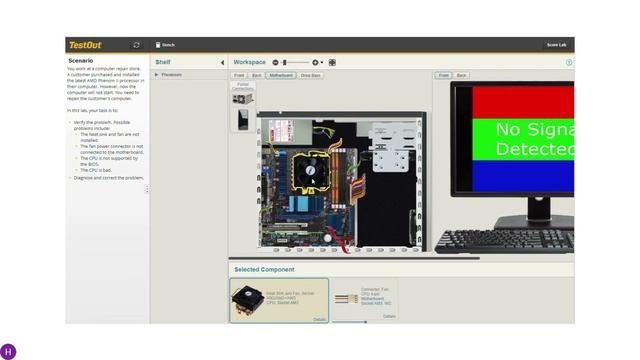Open Details for Heat Sink and Fan
Viewport: 640px width, 360px height.
coord(320,319)
